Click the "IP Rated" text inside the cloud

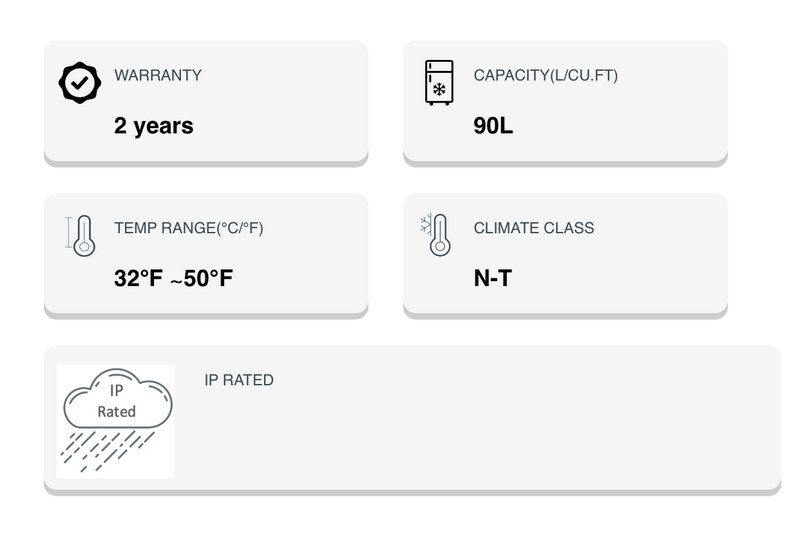point(116,402)
